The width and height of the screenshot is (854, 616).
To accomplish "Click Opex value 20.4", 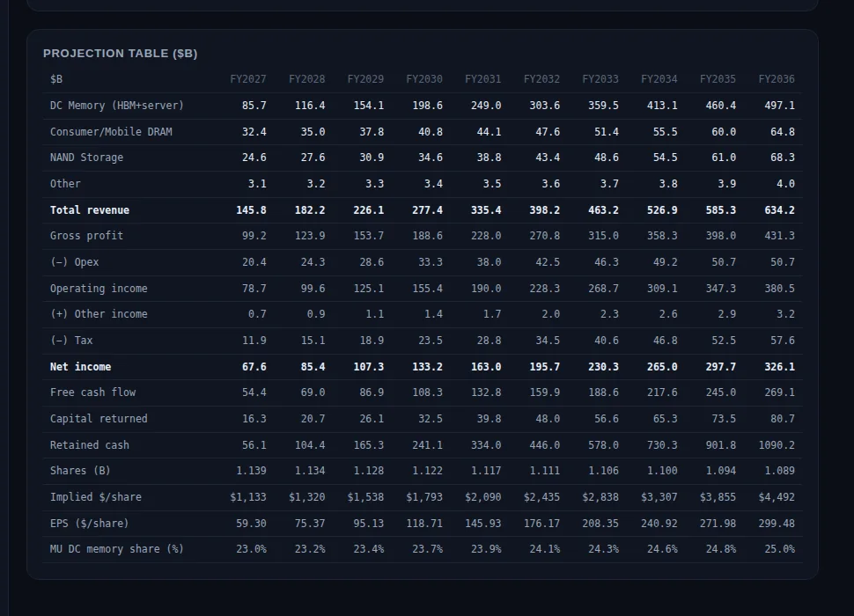I will (254, 262).
